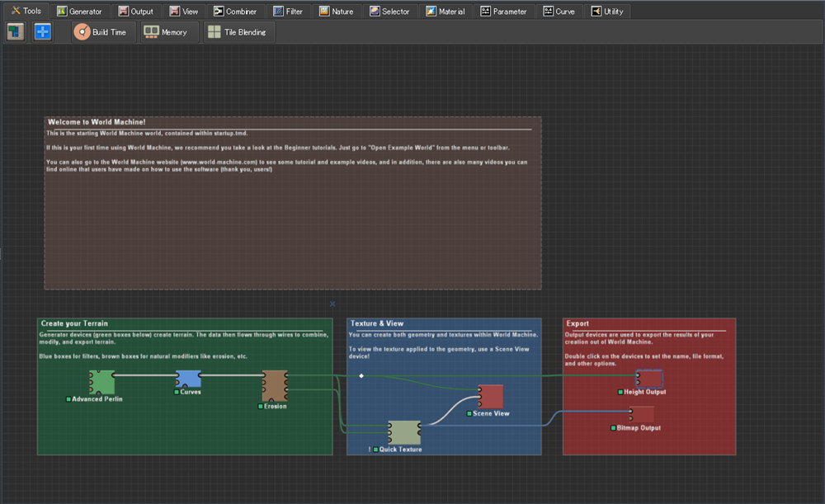Switch to the Generator tab
The image size is (825, 504).
coord(79,11)
